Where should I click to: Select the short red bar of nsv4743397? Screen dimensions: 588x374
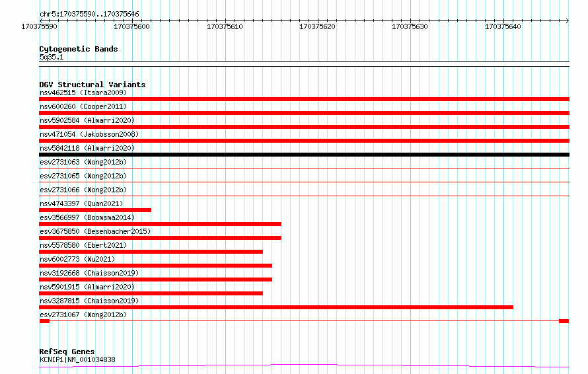click(x=95, y=210)
